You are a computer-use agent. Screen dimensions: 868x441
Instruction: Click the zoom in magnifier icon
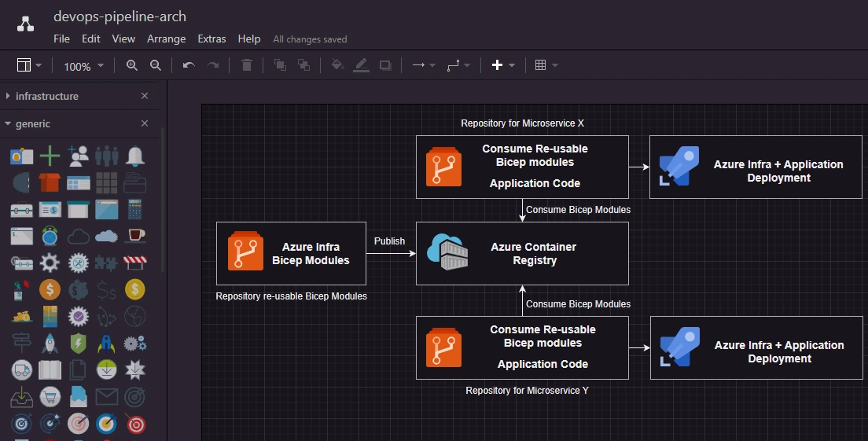132,65
